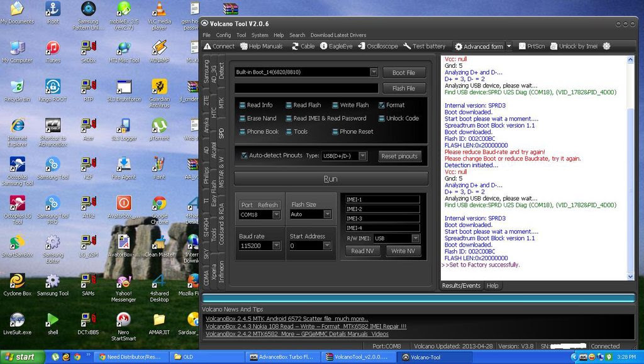Tick the Phone Book checkbox
The height and width of the screenshot is (364, 644).
click(242, 132)
